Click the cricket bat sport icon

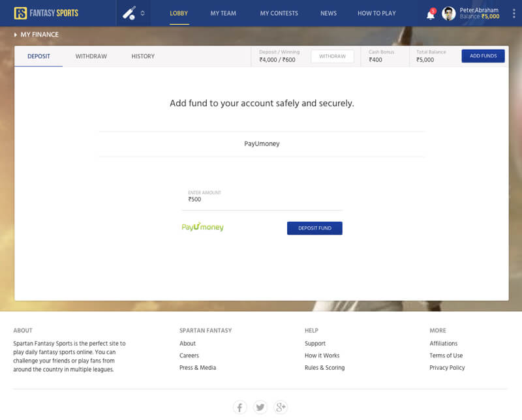(129, 13)
